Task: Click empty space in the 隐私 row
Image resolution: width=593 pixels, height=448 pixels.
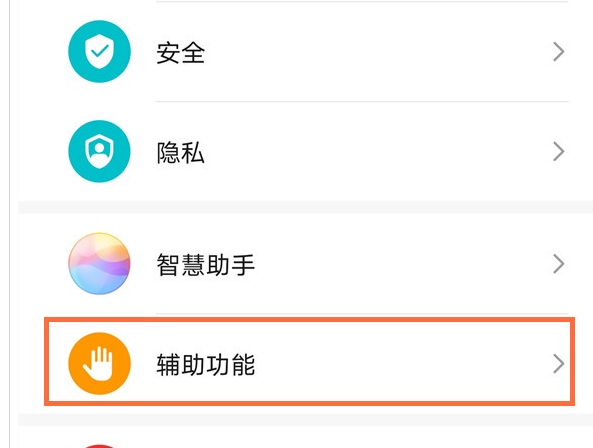Action: pyautogui.click(x=378, y=151)
